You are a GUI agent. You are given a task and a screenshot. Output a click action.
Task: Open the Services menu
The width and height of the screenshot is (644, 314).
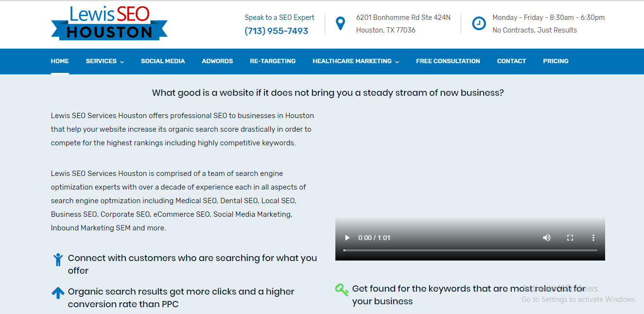[101, 61]
